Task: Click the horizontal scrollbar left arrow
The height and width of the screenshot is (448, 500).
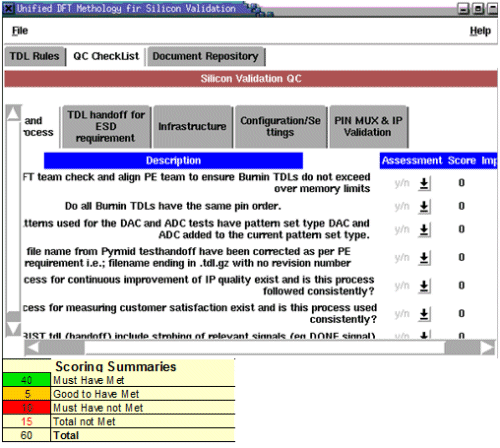Action: click(32, 348)
